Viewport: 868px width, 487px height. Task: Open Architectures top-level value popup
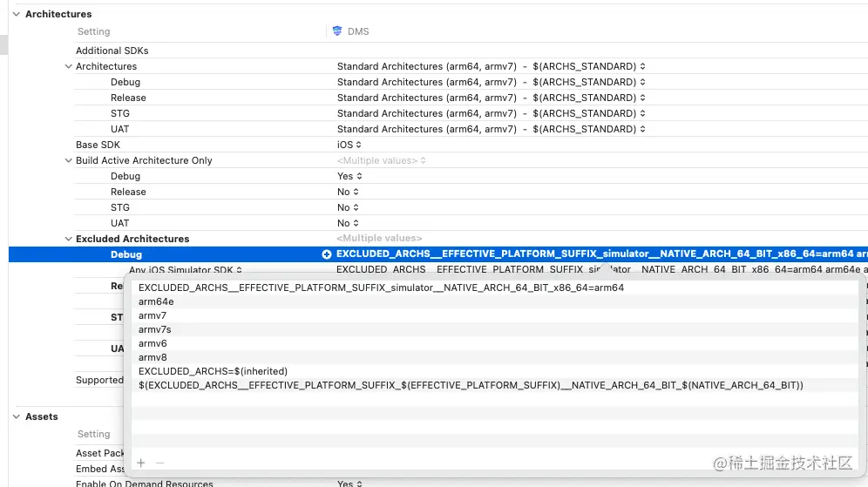(491, 66)
